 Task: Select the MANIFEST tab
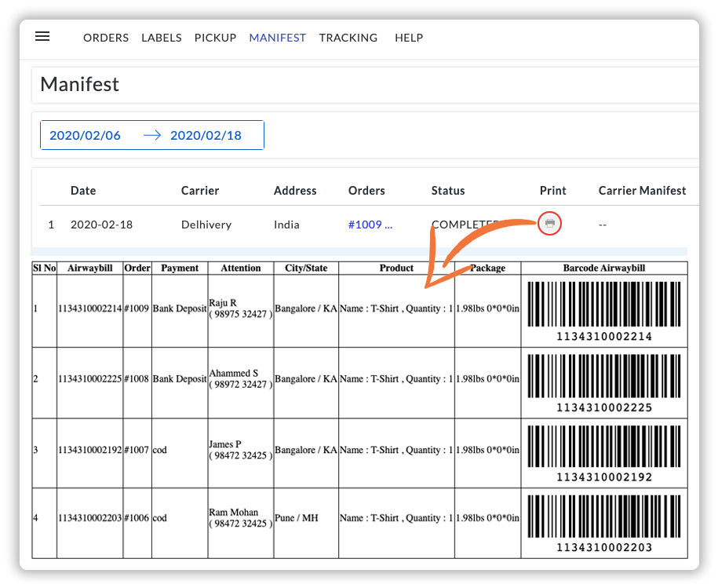[278, 38]
